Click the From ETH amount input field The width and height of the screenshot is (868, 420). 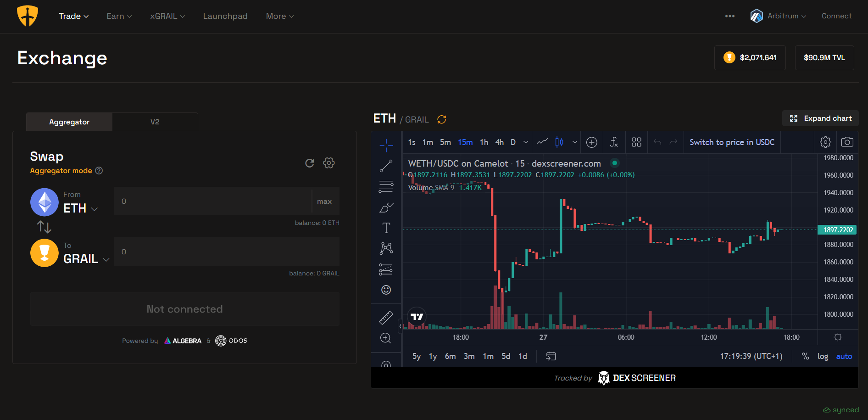pos(213,201)
